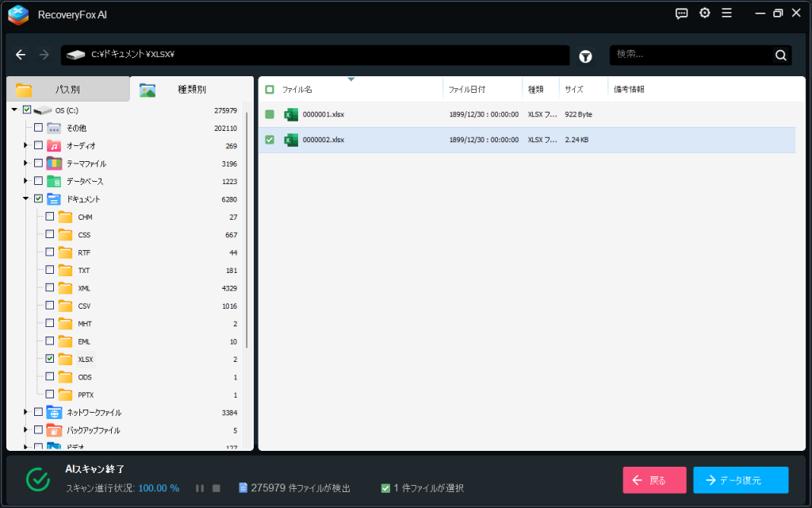Screen dimensions: 812x508
Task: Click the データ復元 button
Action: pyautogui.click(x=741, y=480)
